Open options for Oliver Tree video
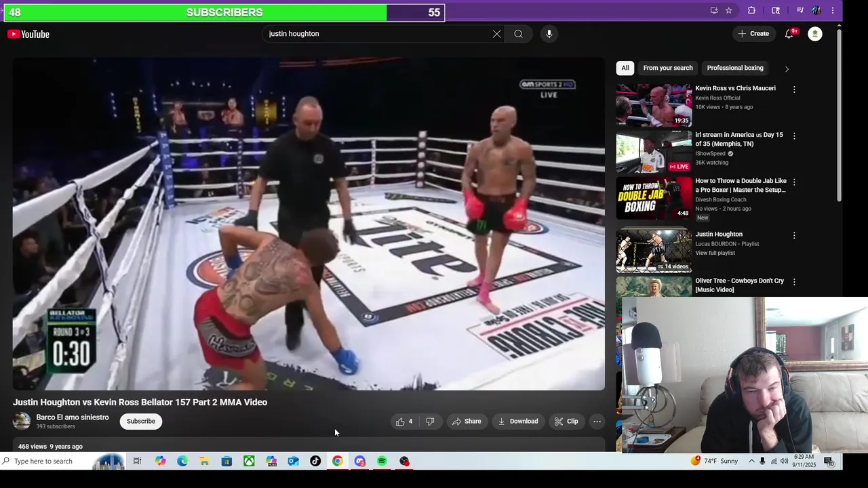Screen dimensions: 868x488 click(x=794, y=282)
